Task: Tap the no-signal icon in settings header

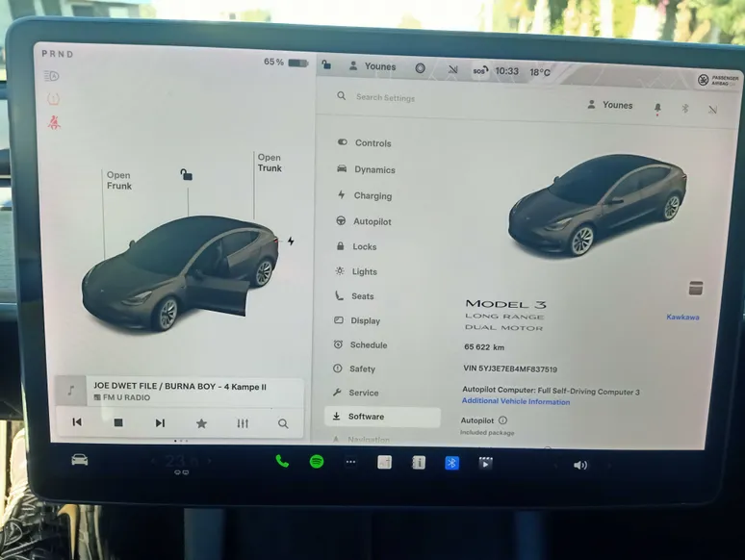Action: click(x=712, y=110)
